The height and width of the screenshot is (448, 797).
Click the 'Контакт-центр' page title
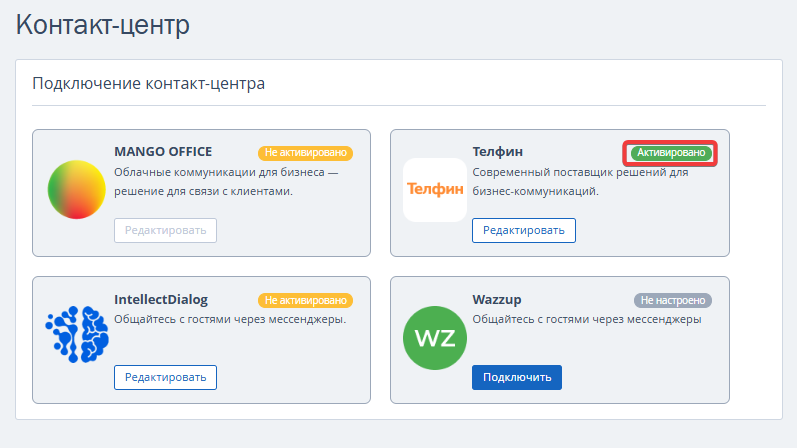click(x=103, y=25)
